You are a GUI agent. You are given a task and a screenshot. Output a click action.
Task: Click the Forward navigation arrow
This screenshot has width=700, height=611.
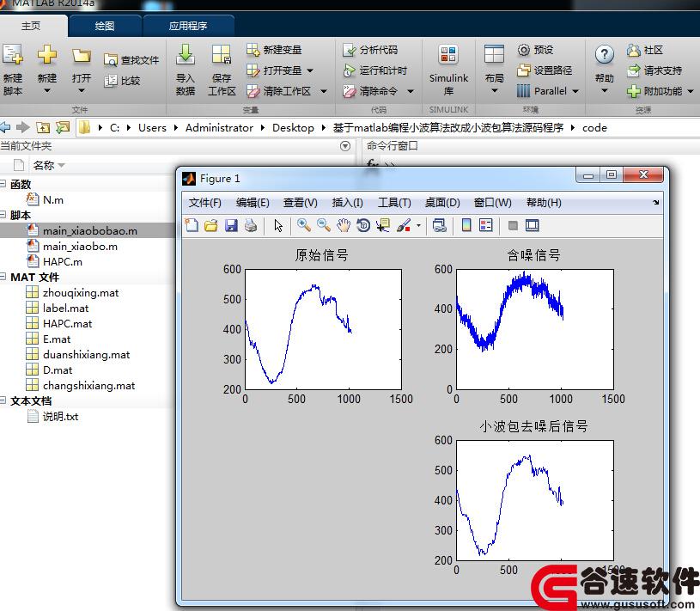click(x=23, y=128)
